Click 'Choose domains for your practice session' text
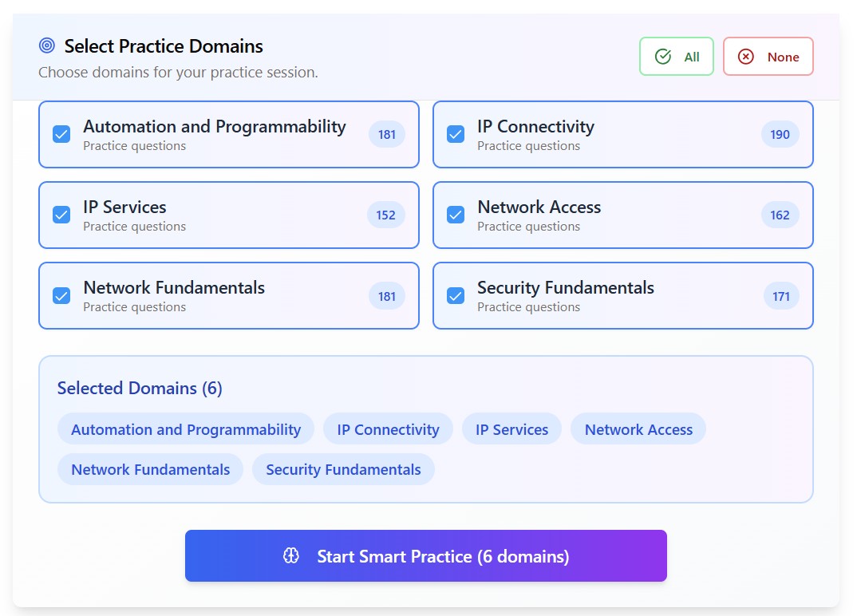Viewport: 857px width, 616px height. pyautogui.click(x=178, y=72)
